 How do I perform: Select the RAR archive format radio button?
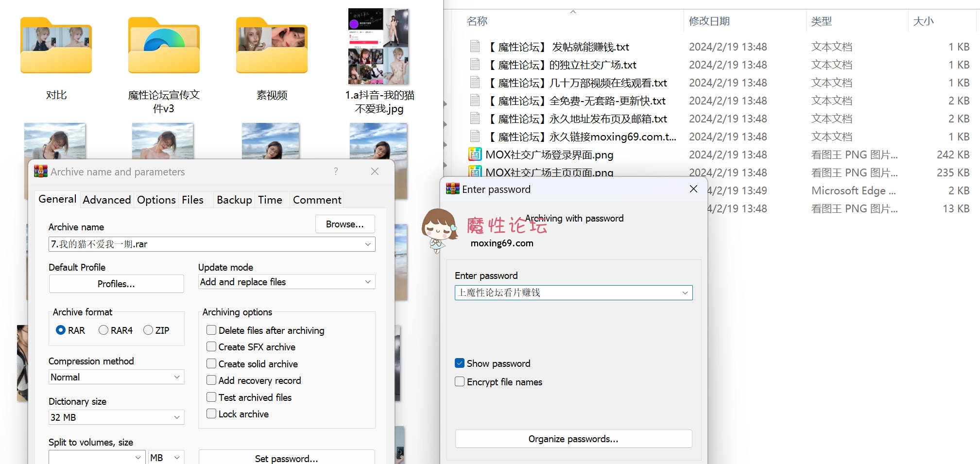tap(61, 330)
